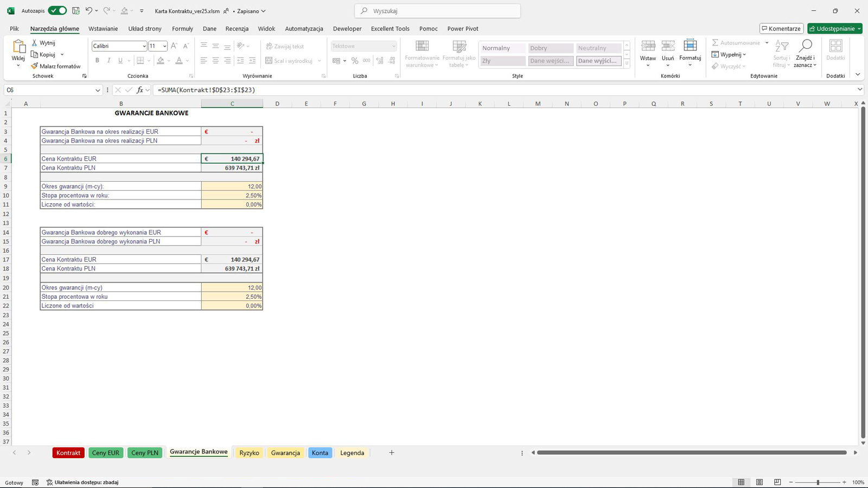
Task: Open the Name Box dropdown arrow
Action: (x=98, y=90)
